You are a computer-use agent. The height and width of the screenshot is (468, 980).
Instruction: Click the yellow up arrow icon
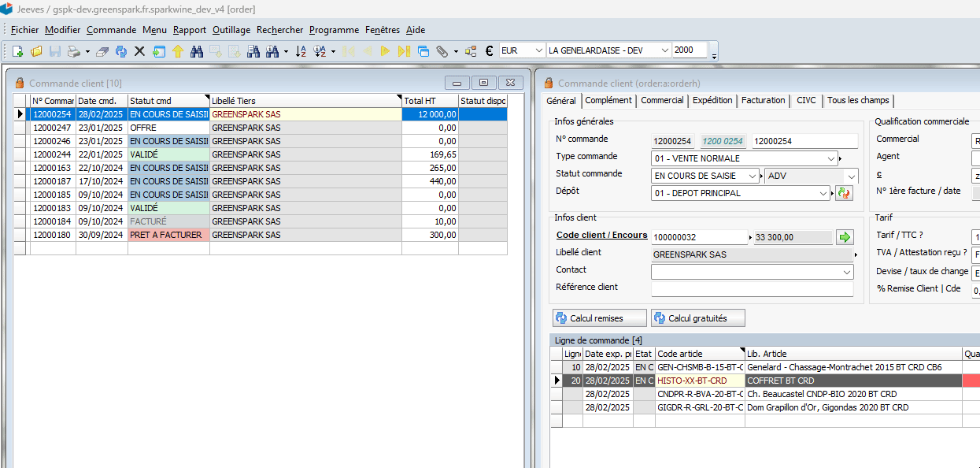(x=178, y=51)
